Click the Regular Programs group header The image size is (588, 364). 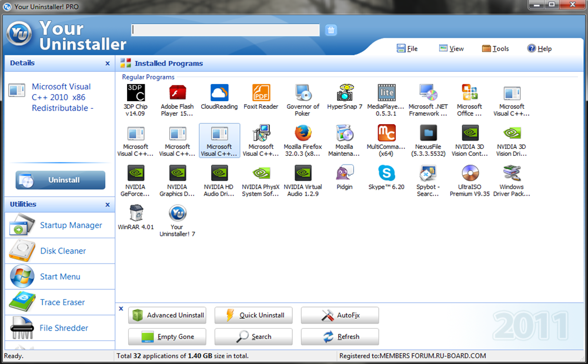[x=148, y=77]
